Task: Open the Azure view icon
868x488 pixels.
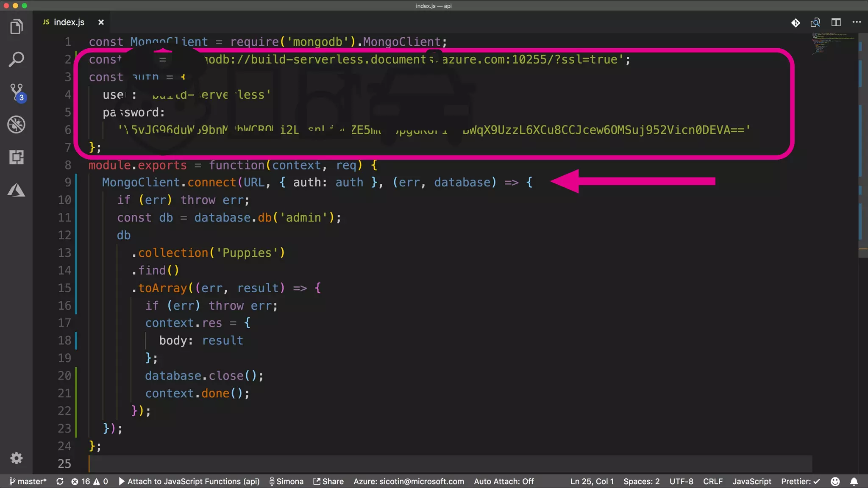Action: [16, 190]
